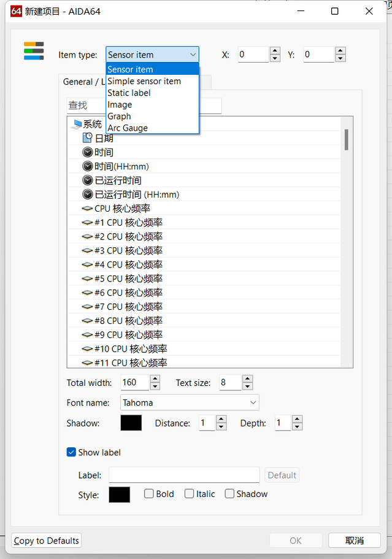Screen dimensions: 392x559
Task: Choose Image from the item type list
Action: tap(152, 104)
